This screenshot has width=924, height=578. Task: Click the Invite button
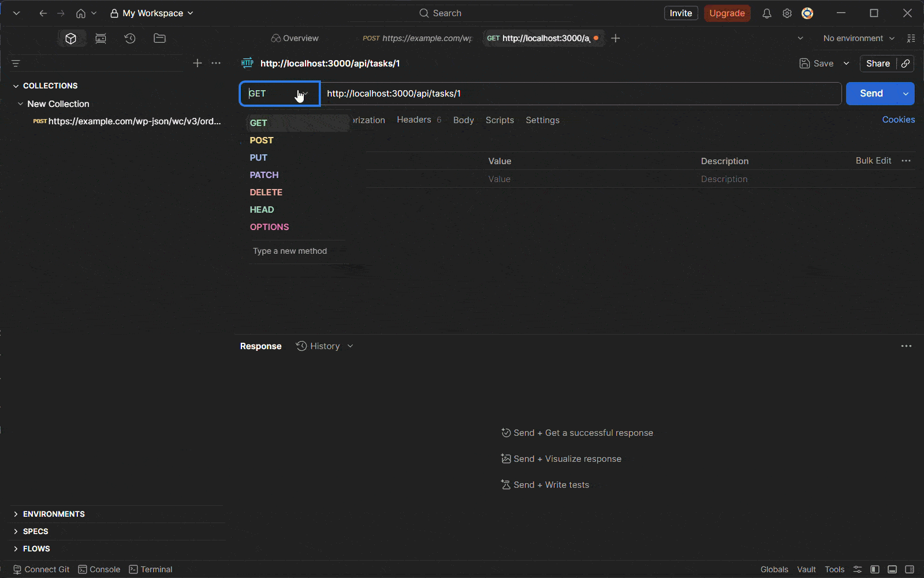681,13
